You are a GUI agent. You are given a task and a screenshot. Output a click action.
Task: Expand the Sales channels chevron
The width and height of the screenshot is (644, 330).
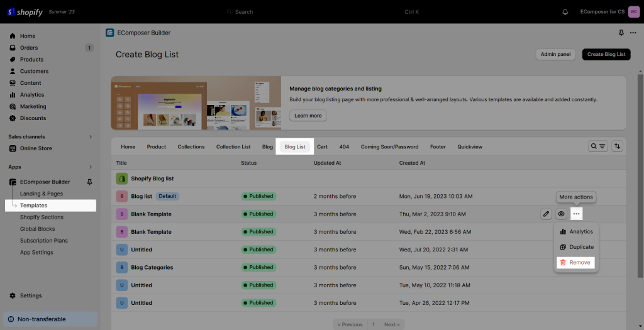(x=91, y=136)
